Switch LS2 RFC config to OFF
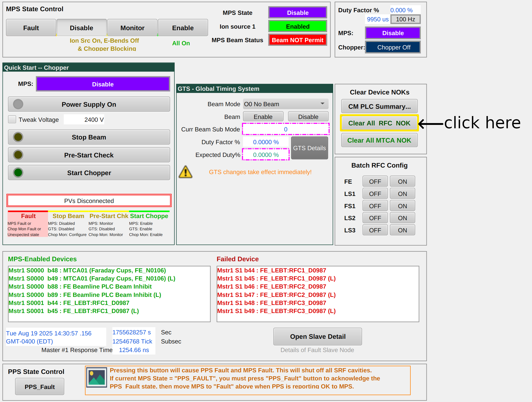The image size is (532, 402). tap(375, 218)
